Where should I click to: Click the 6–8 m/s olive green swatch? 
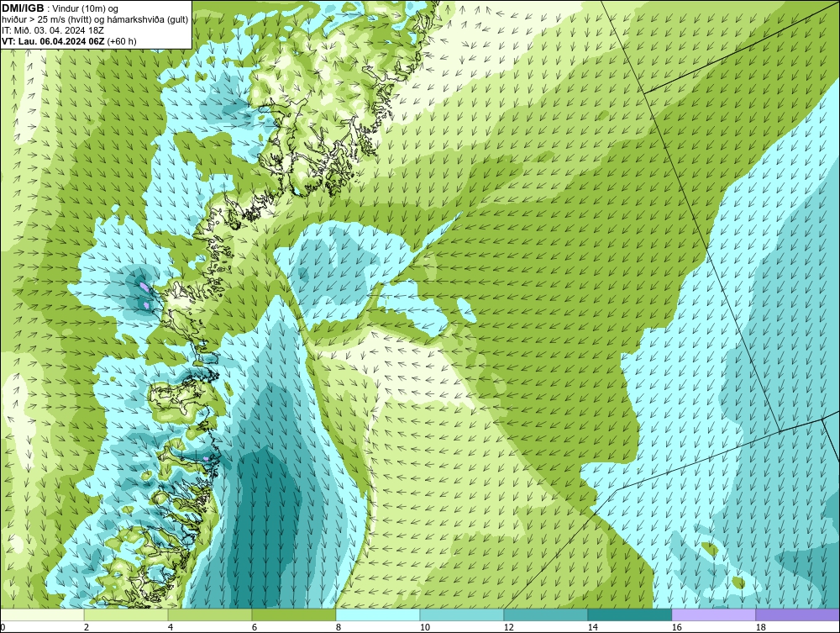coord(293,615)
